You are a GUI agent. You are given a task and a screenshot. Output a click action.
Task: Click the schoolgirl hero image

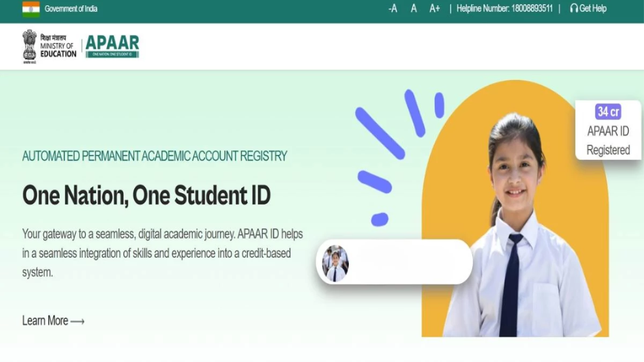tap(515, 209)
